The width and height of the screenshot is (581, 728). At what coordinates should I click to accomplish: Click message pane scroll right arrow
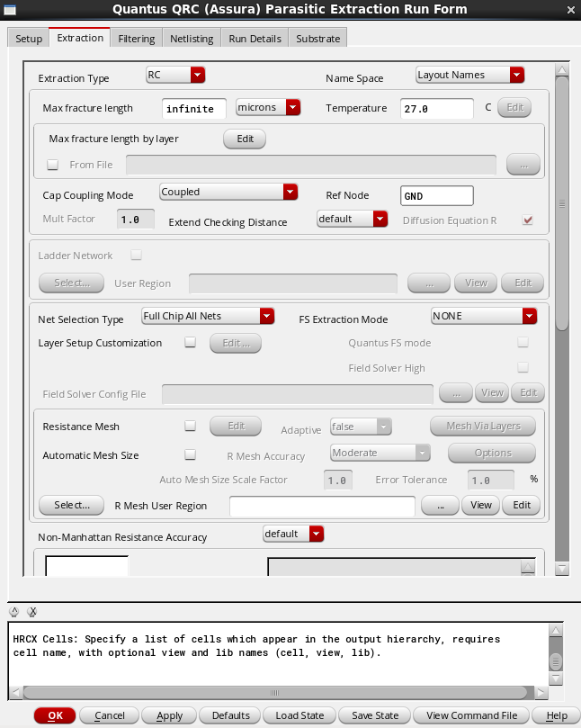(x=541, y=693)
